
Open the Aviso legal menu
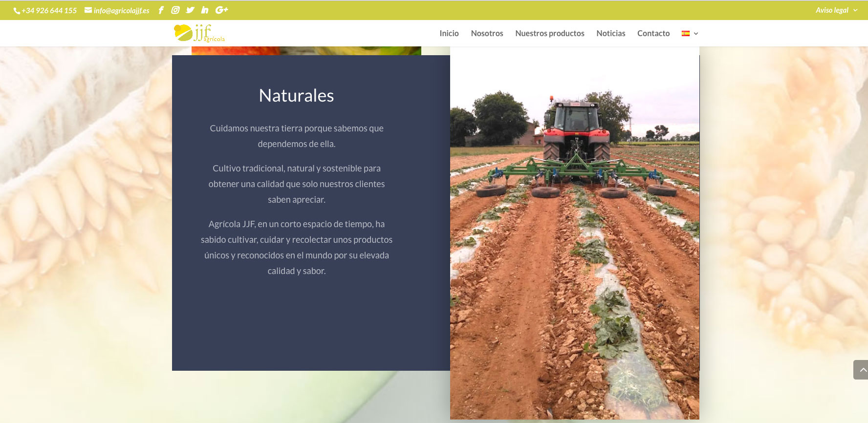pyautogui.click(x=832, y=10)
